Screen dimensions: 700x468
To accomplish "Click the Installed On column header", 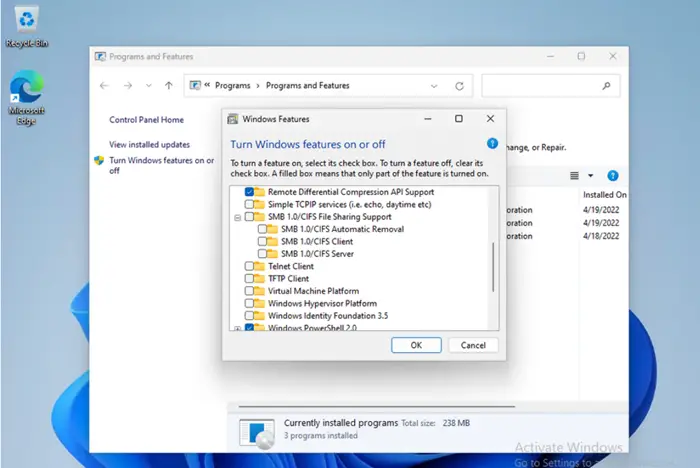I will coord(604,195).
